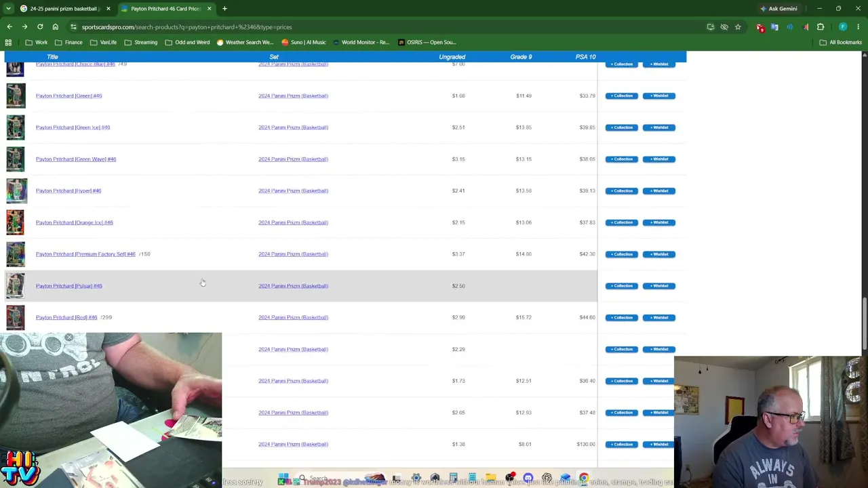Open the browser home page
Image resolution: width=868 pixels, height=488 pixels.
55,27
